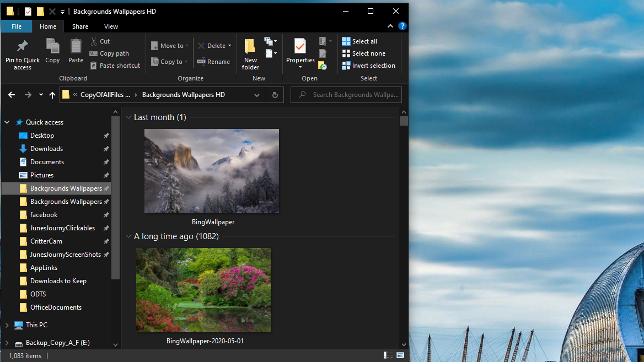Click New folder icon in title bar
Image resolution: width=644 pixels, height=362 pixels.
(40, 12)
